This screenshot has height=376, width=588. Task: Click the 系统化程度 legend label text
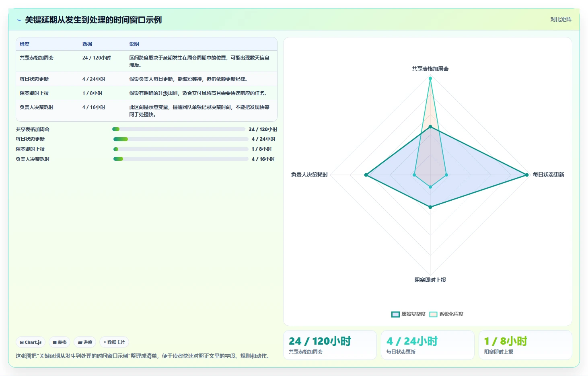pos(451,314)
